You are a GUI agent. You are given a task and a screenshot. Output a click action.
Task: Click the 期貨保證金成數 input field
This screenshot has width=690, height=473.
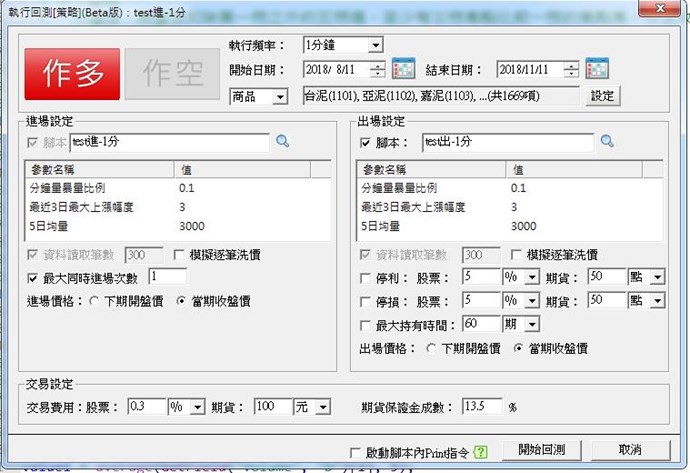(482, 407)
